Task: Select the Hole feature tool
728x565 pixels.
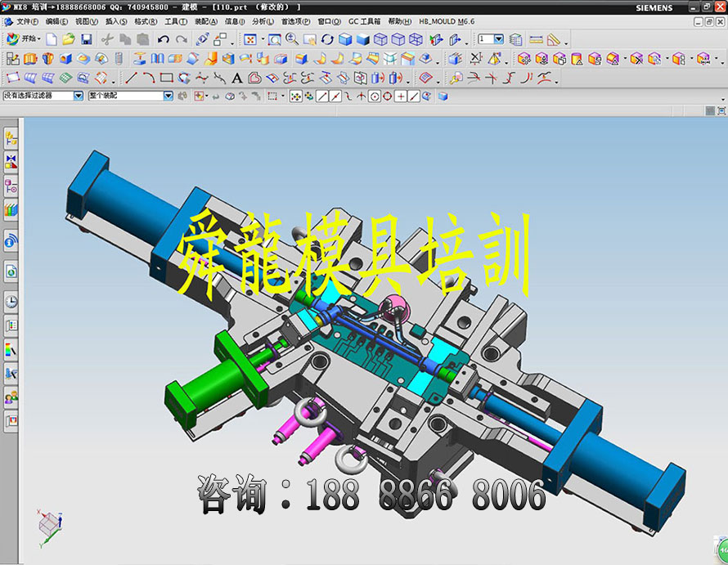Action: (x=65, y=59)
